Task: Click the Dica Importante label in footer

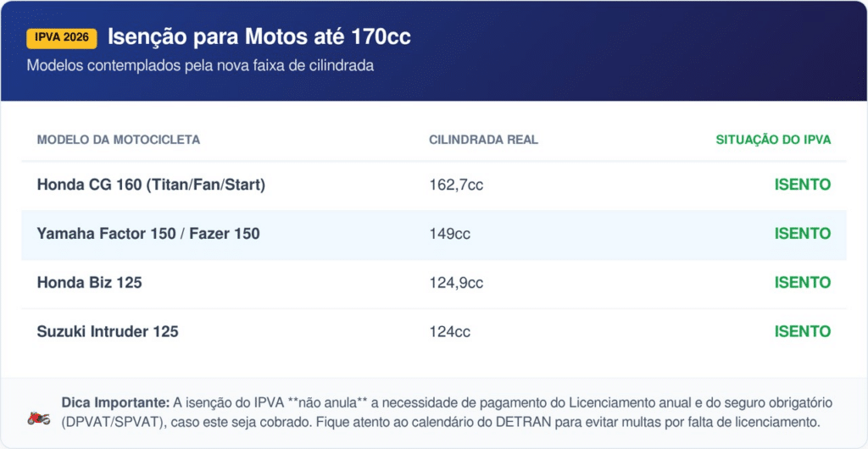Action: [115, 402]
